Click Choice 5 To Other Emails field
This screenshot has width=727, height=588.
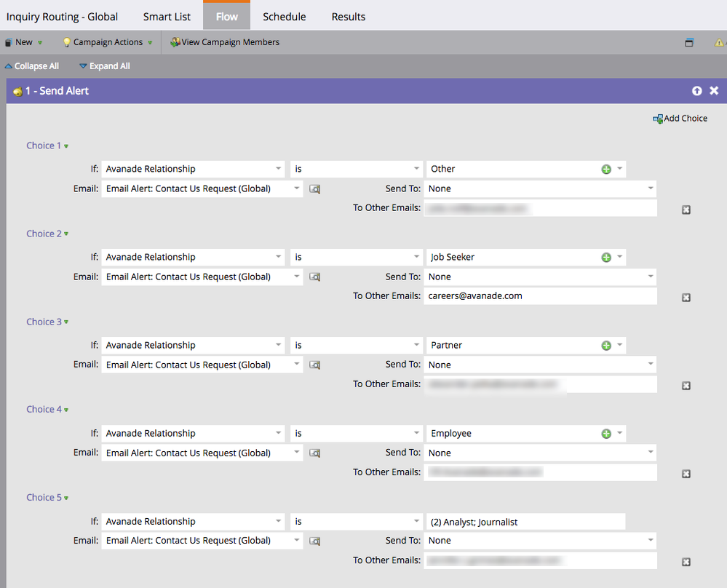(540, 560)
